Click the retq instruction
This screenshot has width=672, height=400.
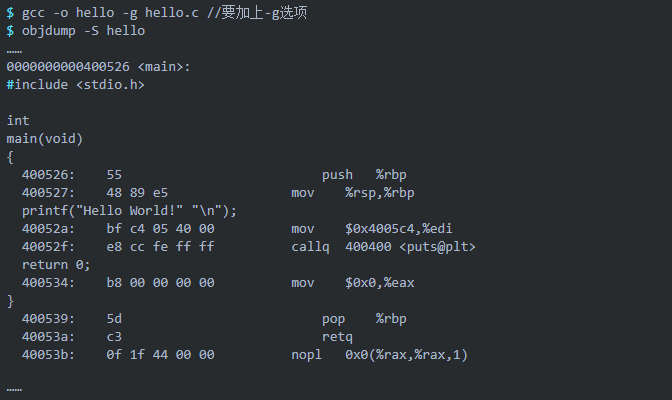tap(337, 336)
